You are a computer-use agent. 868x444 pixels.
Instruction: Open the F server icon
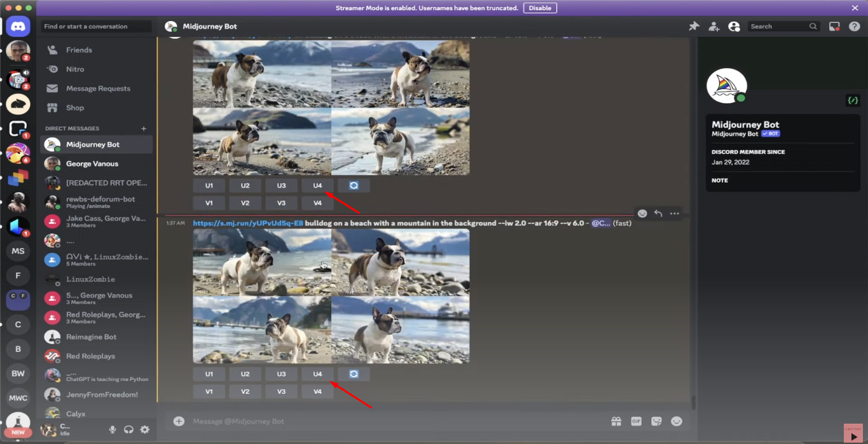pyautogui.click(x=18, y=275)
